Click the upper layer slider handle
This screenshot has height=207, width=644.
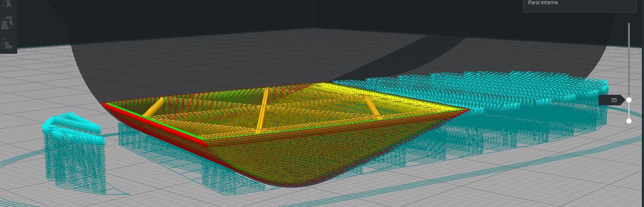coord(629,100)
